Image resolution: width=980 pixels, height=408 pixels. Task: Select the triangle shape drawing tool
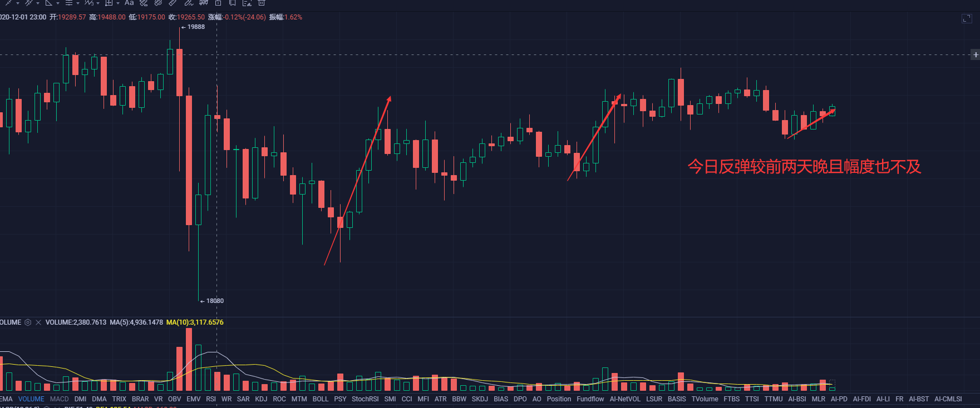pos(49,3)
